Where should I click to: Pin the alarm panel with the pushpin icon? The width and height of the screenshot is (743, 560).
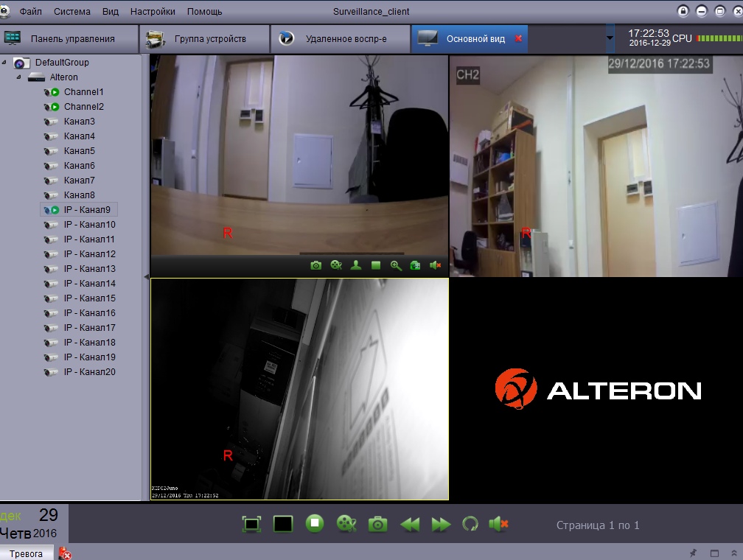point(693,553)
